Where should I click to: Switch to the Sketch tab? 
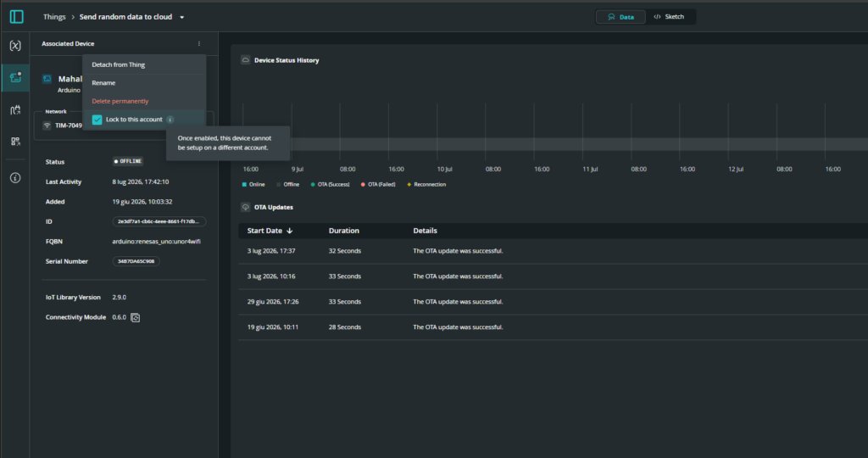pyautogui.click(x=670, y=17)
